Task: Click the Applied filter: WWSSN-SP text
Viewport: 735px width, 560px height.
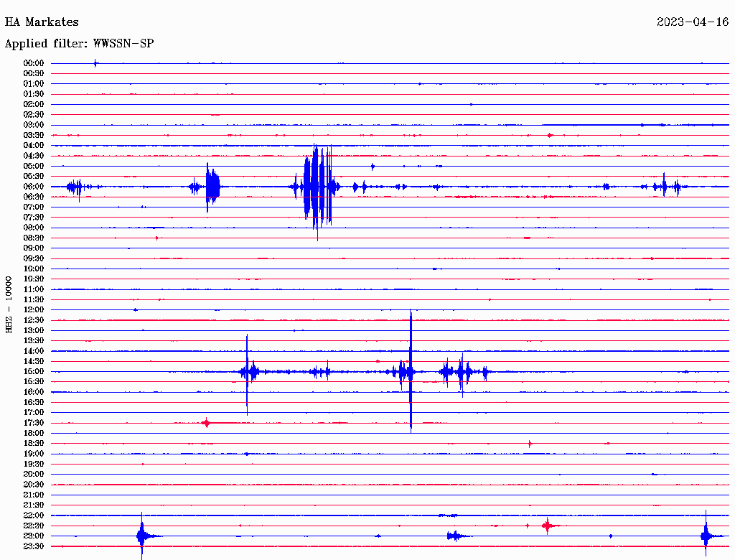Action: point(79,44)
